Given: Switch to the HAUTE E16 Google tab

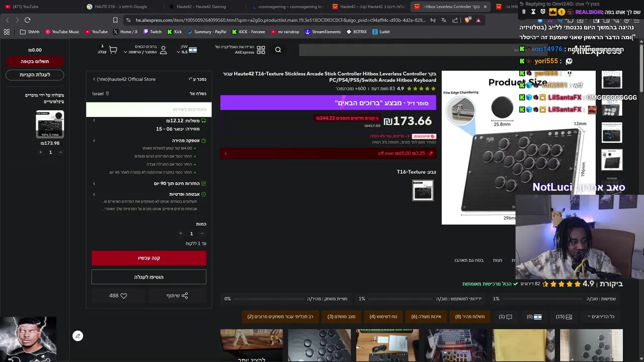Looking at the screenshot, I should (x=121, y=7).
